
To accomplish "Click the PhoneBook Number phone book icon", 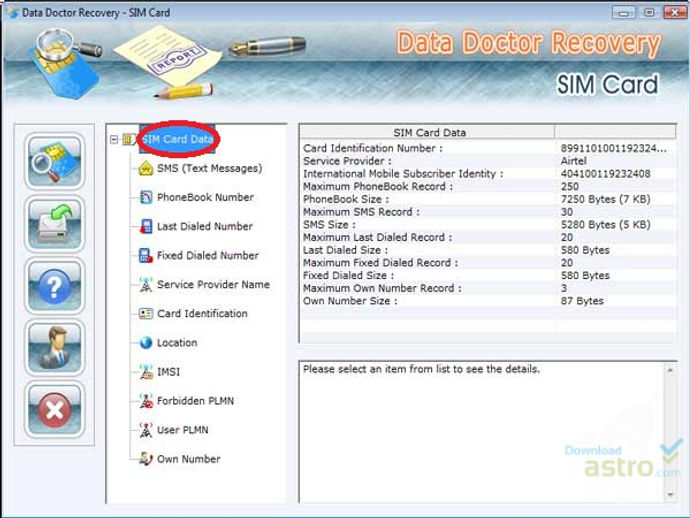I will (x=146, y=197).
